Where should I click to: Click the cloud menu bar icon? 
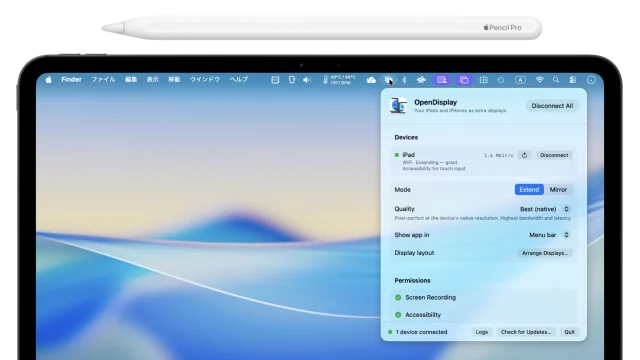[371, 80]
